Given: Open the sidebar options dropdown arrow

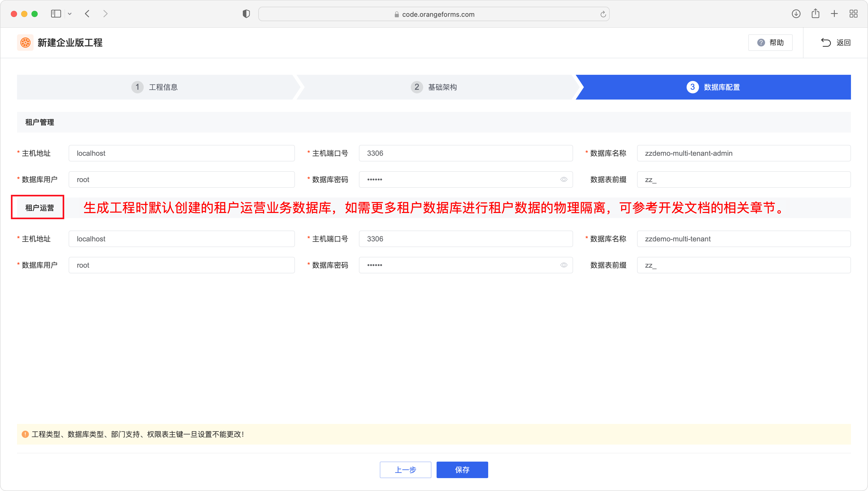Looking at the screenshot, I should [69, 14].
